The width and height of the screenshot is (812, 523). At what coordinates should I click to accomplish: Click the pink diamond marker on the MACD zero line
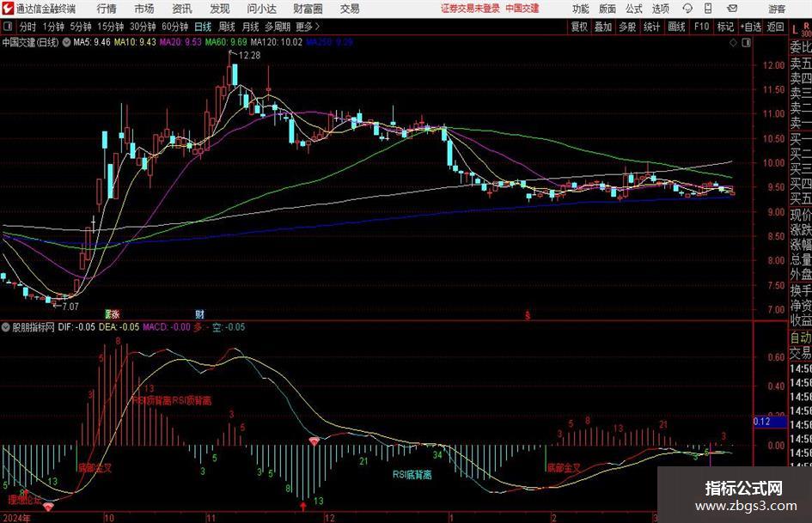pyautogui.click(x=314, y=441)
